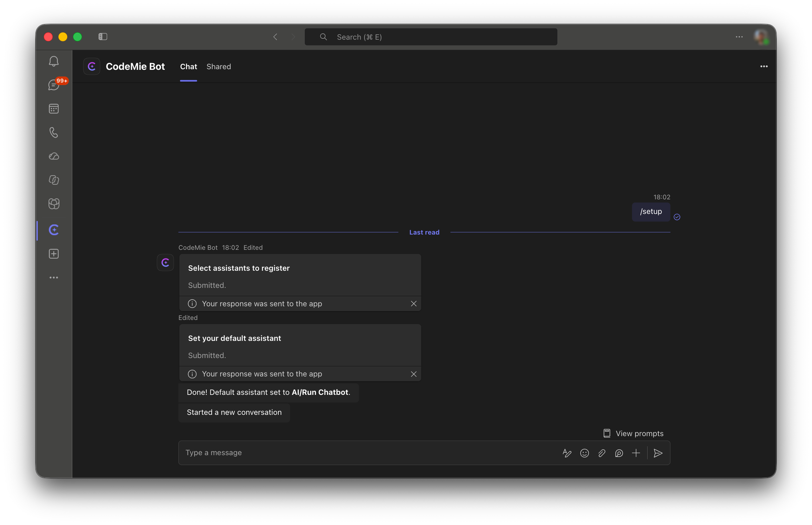This screenshot has height=525, width=812.
Task: Click the Apps plus icon in sidebar
Action: click(x=54, y=254)
